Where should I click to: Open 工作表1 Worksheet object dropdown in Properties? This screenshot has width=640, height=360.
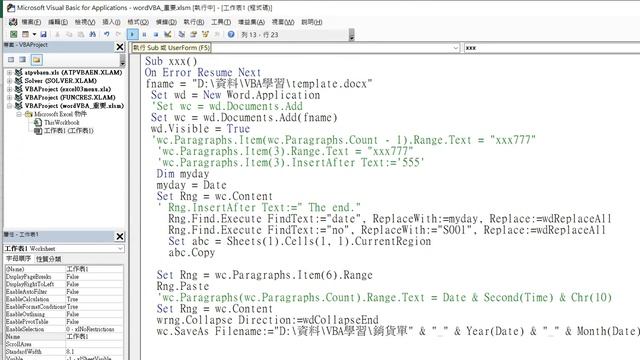pyautogui.click(x=120, y=248)
